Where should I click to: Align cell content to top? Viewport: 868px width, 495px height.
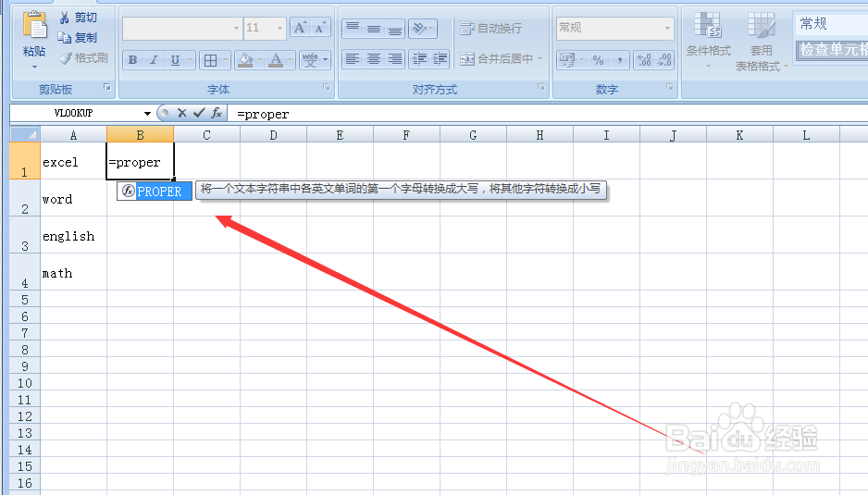353,28
